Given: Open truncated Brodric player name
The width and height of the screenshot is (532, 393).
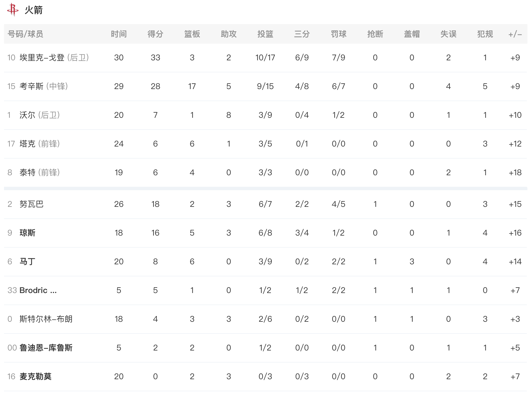Looking at the screenshot, I should 38,290.
